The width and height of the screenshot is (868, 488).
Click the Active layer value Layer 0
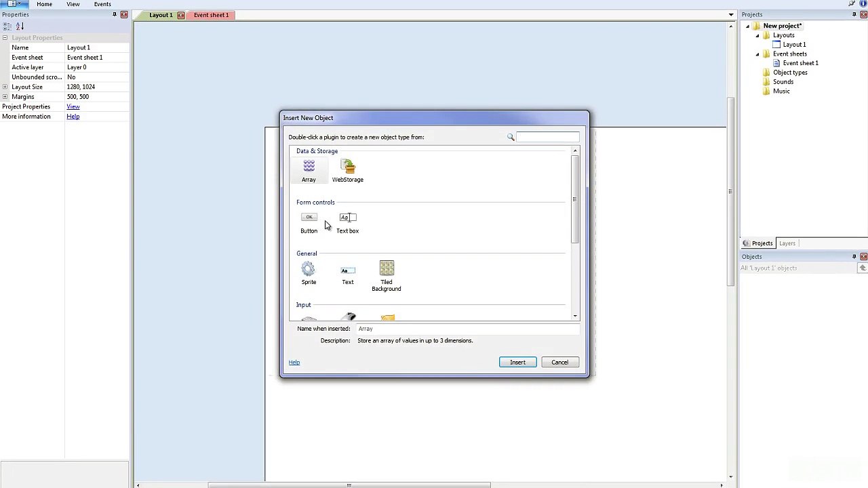tap(96, 67)
